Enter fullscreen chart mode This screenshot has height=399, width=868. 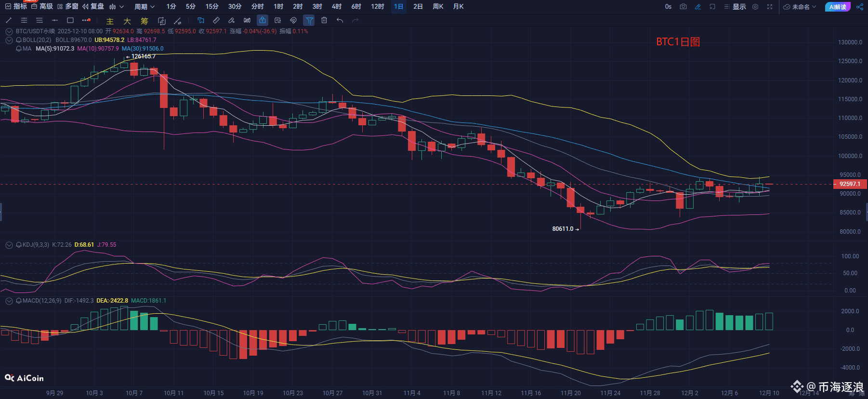pos(770,7)
